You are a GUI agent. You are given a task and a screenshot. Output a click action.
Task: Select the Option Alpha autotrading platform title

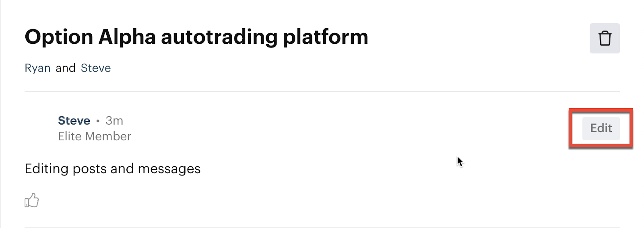point(196,37)
